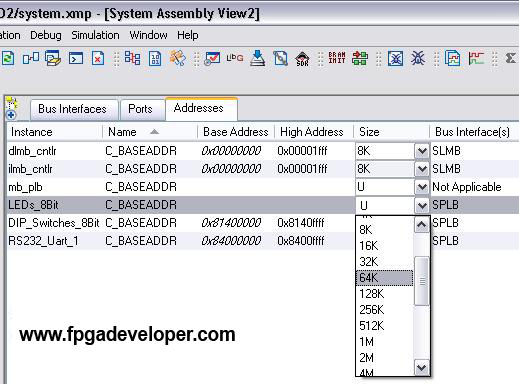Click the page with red X icon
519x384 pixels.
coord(98,59)
